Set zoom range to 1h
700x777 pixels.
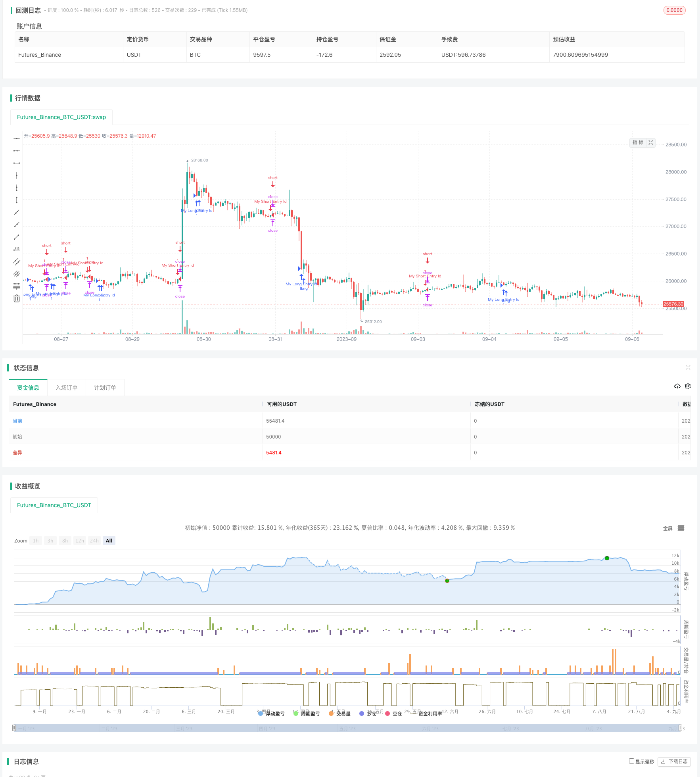(x=36, y=540)
